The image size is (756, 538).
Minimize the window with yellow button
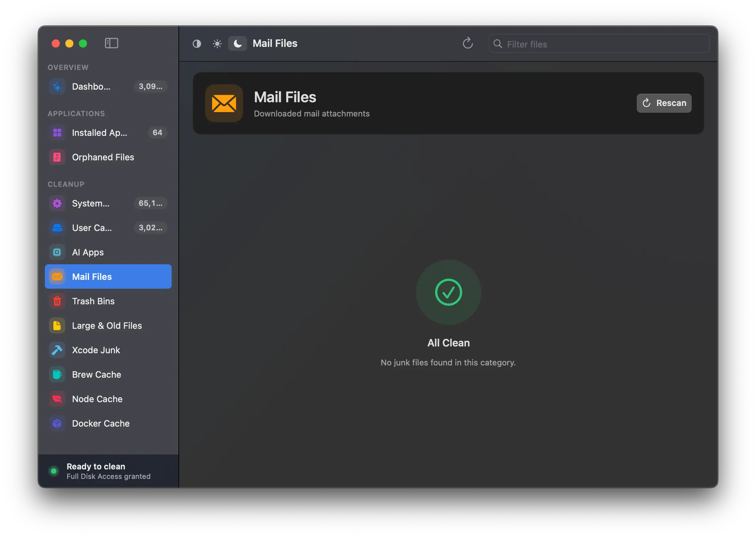coord(69,43)
